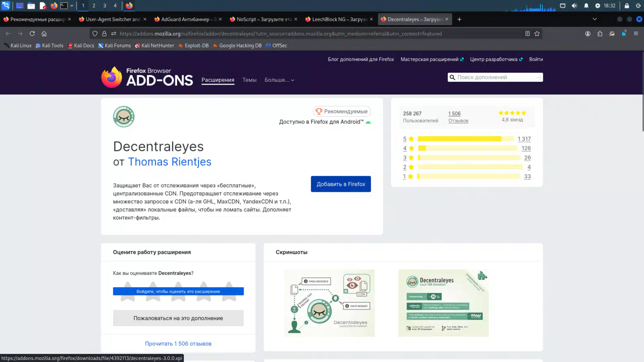Click the site security padlock icon

pos(104,33)
